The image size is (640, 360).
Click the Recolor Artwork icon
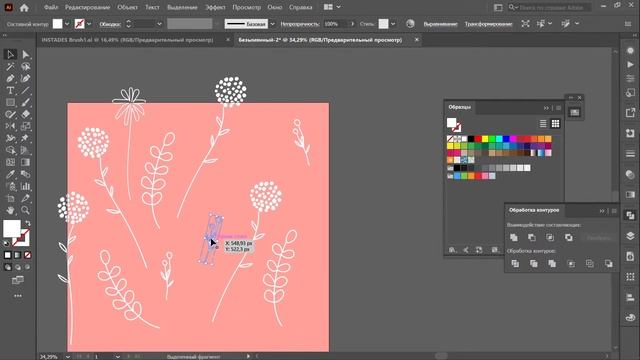410,24
